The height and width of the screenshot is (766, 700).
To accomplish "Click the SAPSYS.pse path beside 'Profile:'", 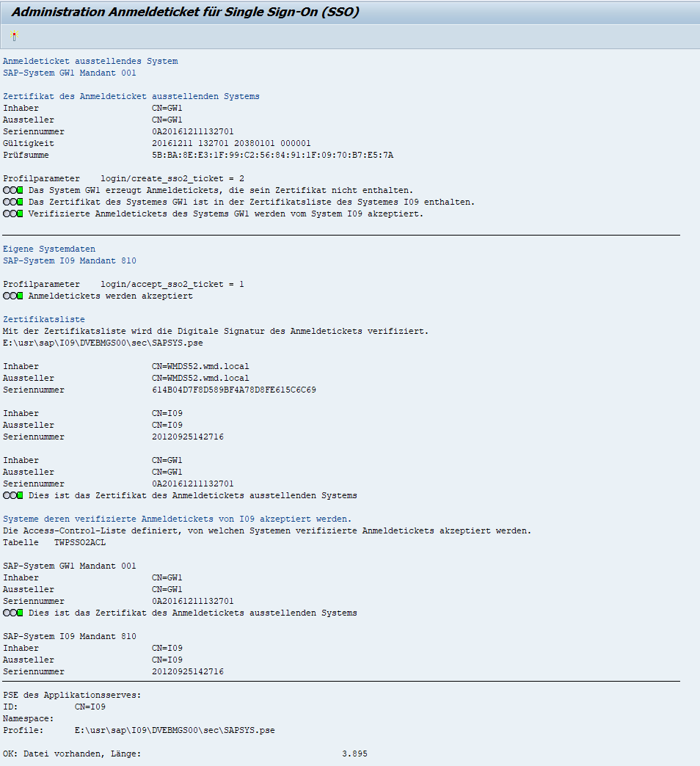I will coord(175,731).
